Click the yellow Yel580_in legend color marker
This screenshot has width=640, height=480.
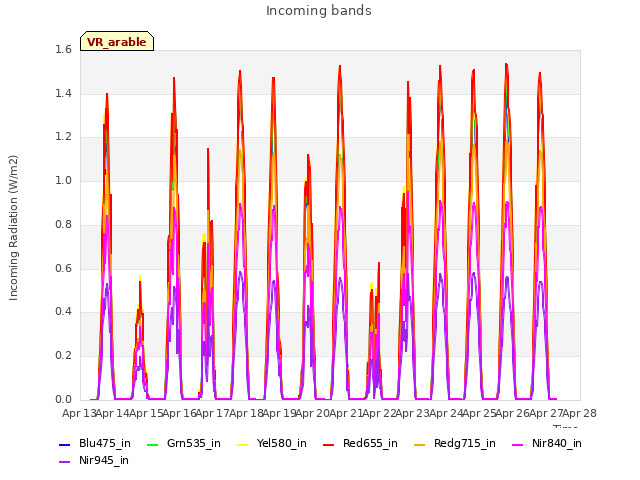tap(242, 444)
